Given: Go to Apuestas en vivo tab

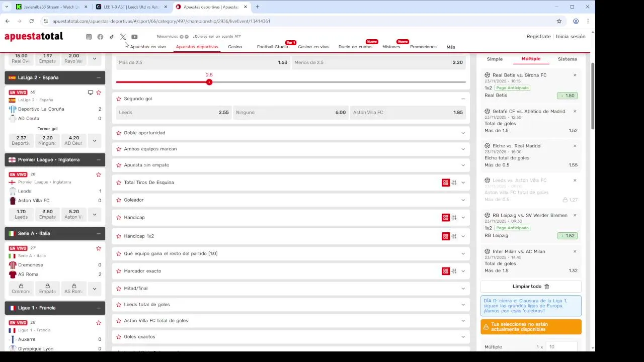Looking at the screenshot, I should point(148,47).
